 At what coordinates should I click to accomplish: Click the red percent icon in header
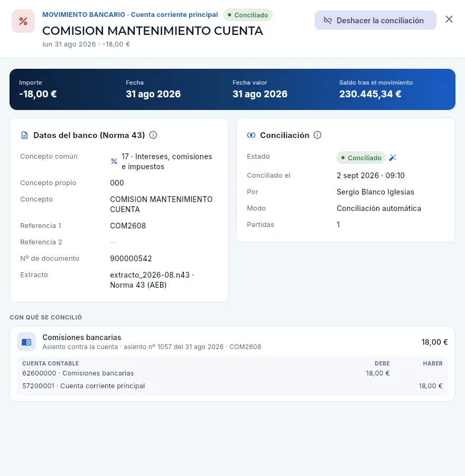(23, 21)
